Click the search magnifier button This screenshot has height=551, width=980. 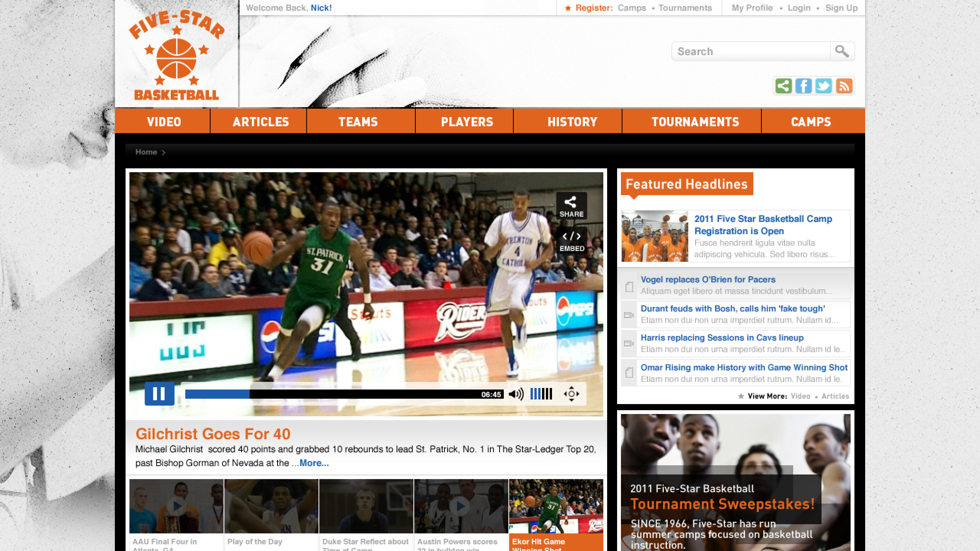[x=842, y=51]
